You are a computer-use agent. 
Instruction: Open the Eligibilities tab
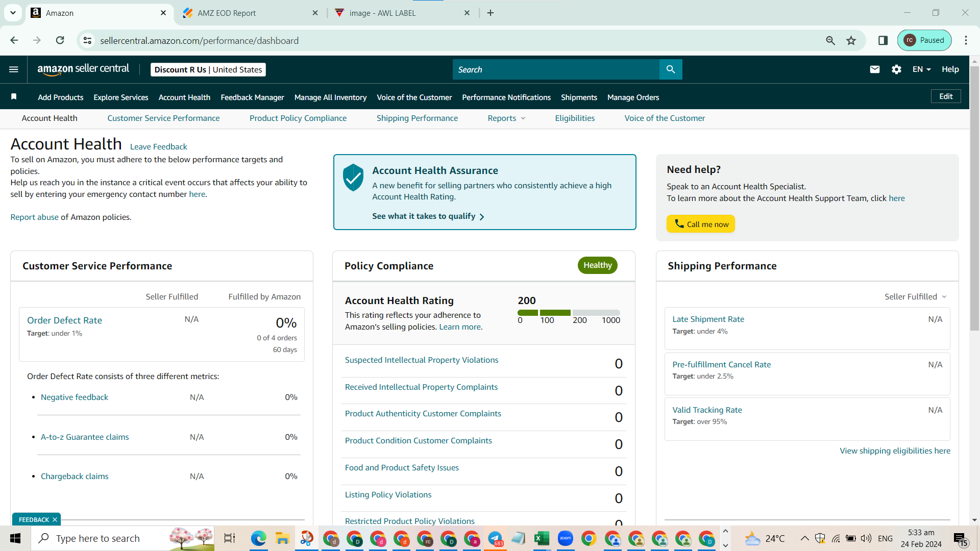point(575,118)
